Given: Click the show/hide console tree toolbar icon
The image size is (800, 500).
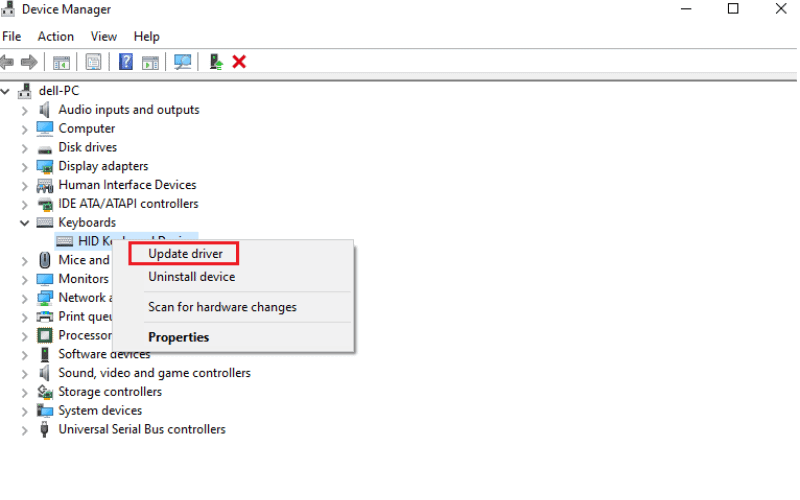Looking at the screenshot, I should pos(61,62).
